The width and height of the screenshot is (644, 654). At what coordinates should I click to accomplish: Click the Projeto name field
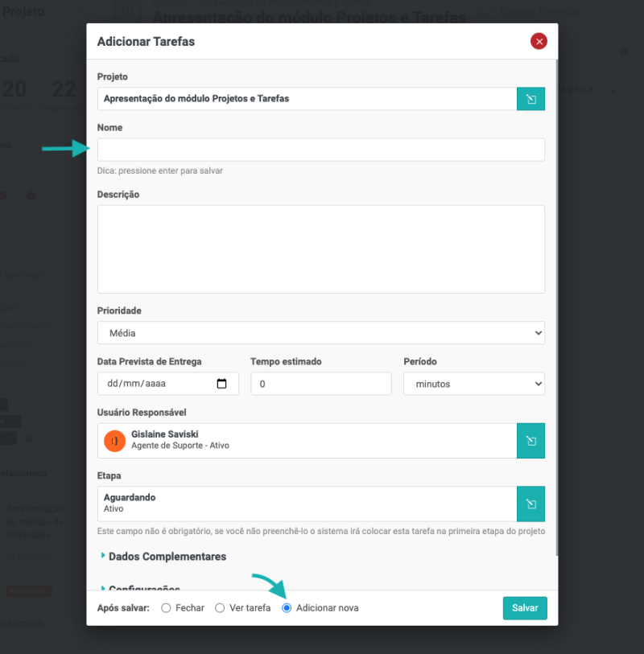point(306,99)
